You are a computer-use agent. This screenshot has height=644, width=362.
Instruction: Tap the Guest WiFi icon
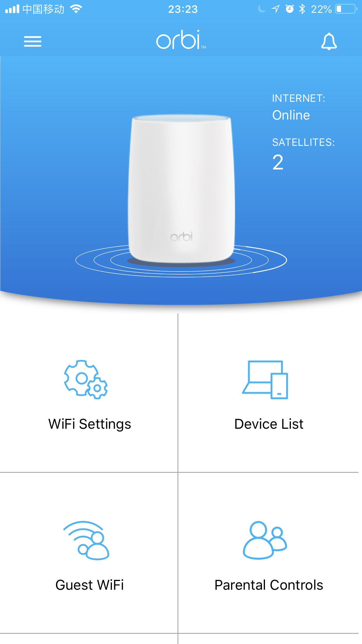pos(86,540)
